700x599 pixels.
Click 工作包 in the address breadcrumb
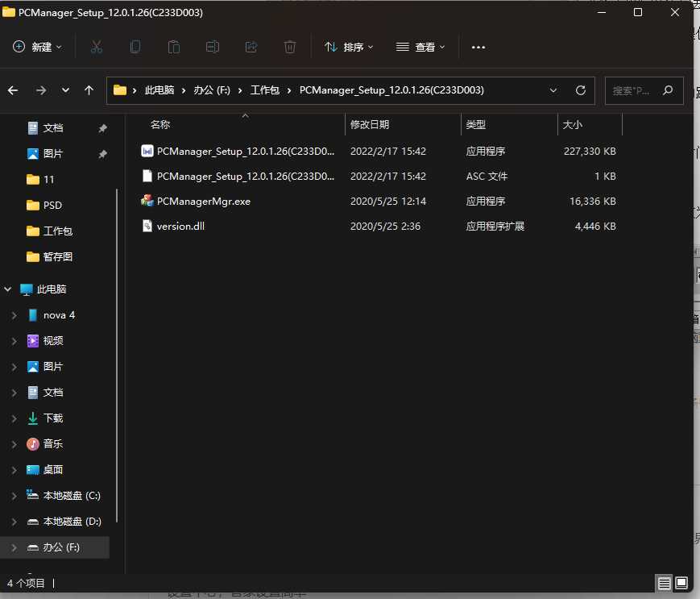(265, 90)
